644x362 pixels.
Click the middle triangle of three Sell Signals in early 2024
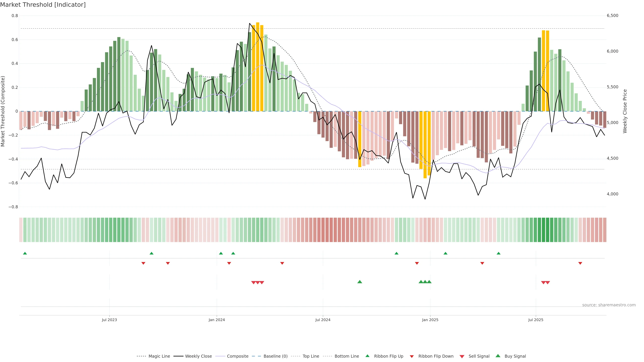pos(257,283)
